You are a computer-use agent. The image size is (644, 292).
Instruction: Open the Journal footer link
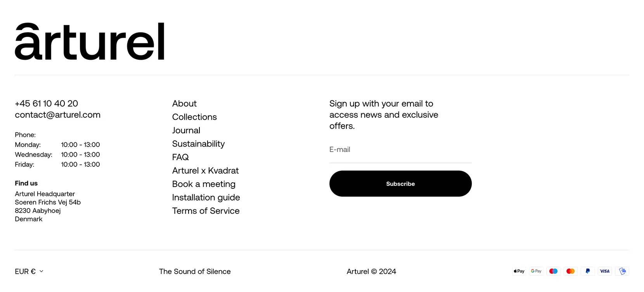pyautogui.click(x=186, y=130)
